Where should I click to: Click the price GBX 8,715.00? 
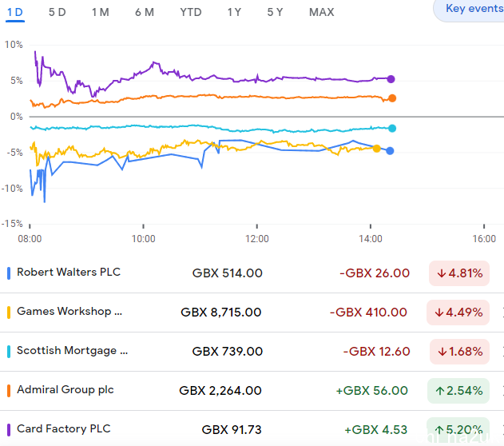(221, 313)
